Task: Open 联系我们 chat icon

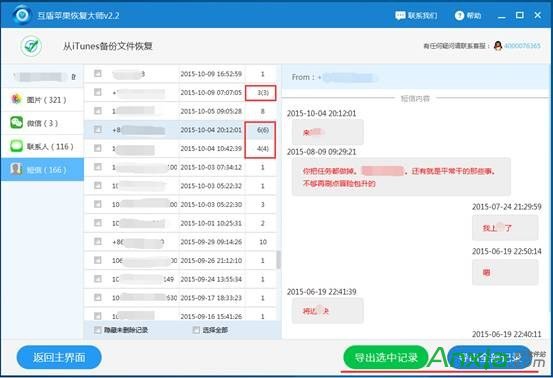Action: click(400, 16)
